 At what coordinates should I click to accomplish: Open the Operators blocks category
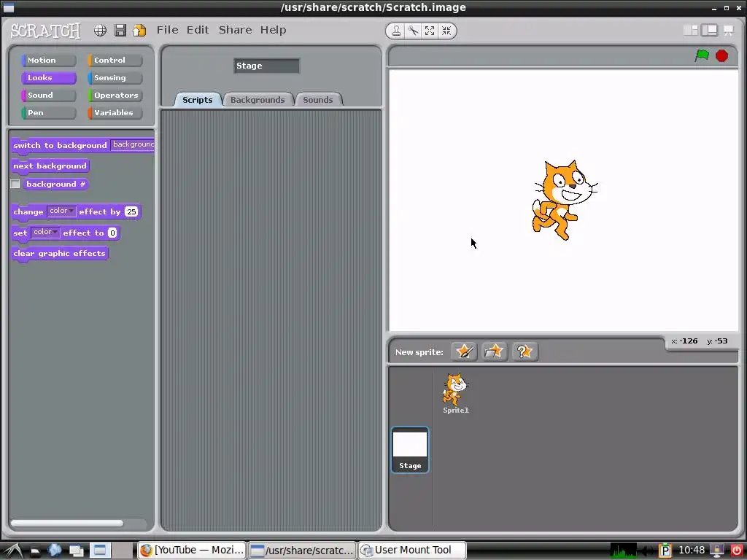(115, 96)
